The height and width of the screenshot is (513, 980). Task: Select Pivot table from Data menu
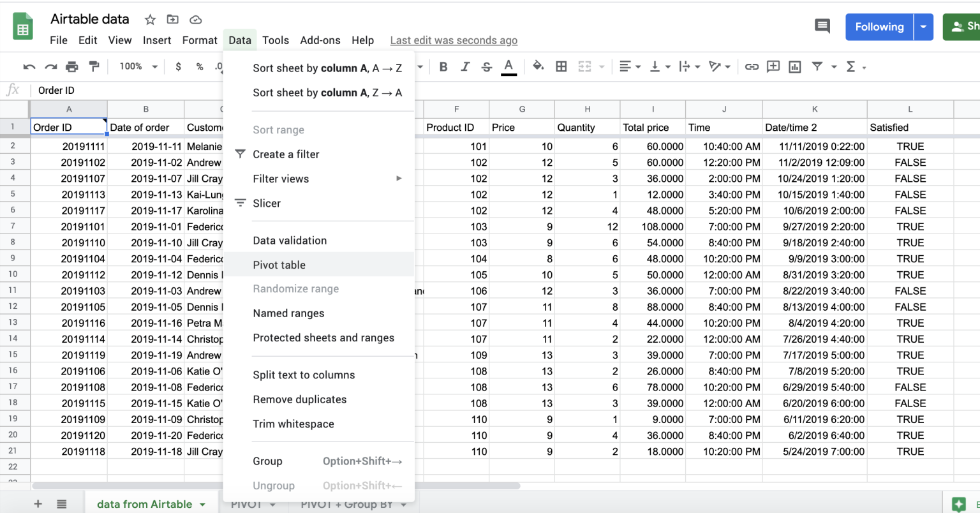point(279,265)
